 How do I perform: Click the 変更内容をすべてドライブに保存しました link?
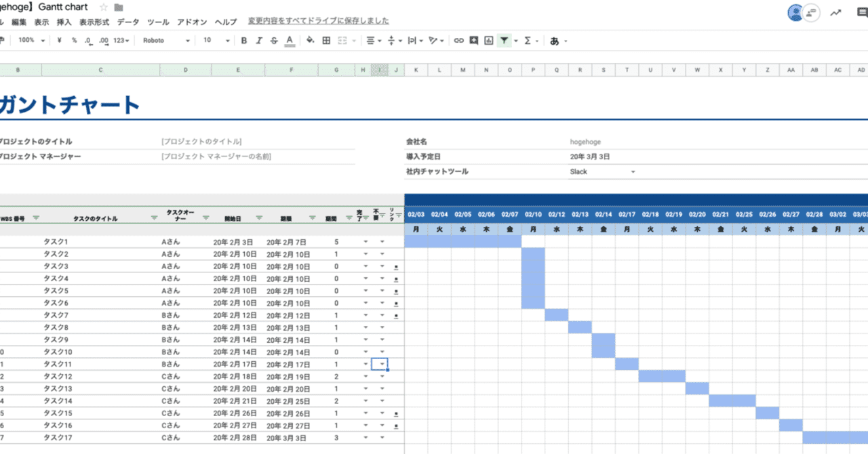(x=319, y=22)
